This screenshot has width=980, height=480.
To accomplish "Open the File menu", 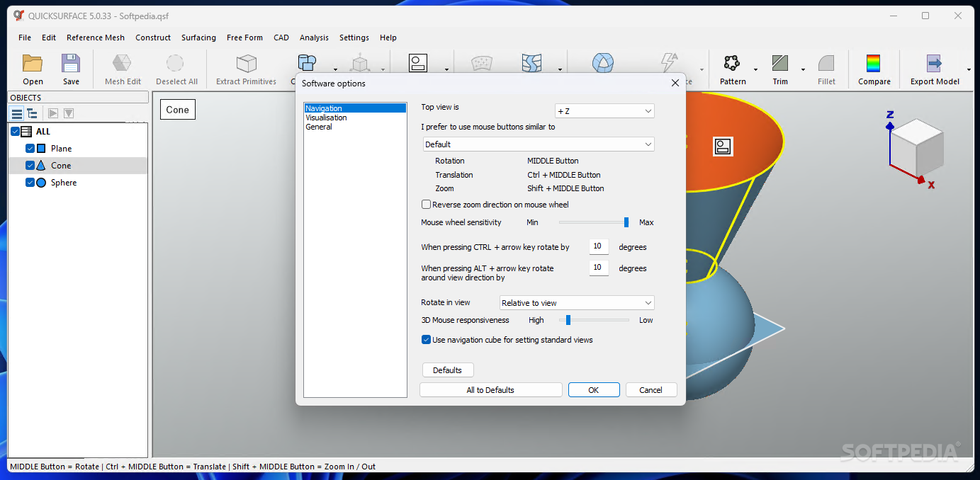I will pyautogui.click(x=25, y=38).
